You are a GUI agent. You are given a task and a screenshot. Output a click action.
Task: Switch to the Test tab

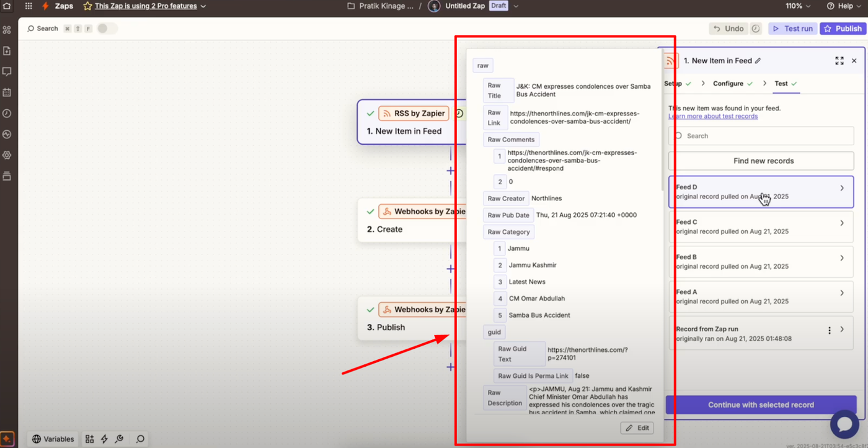point(786,83)
